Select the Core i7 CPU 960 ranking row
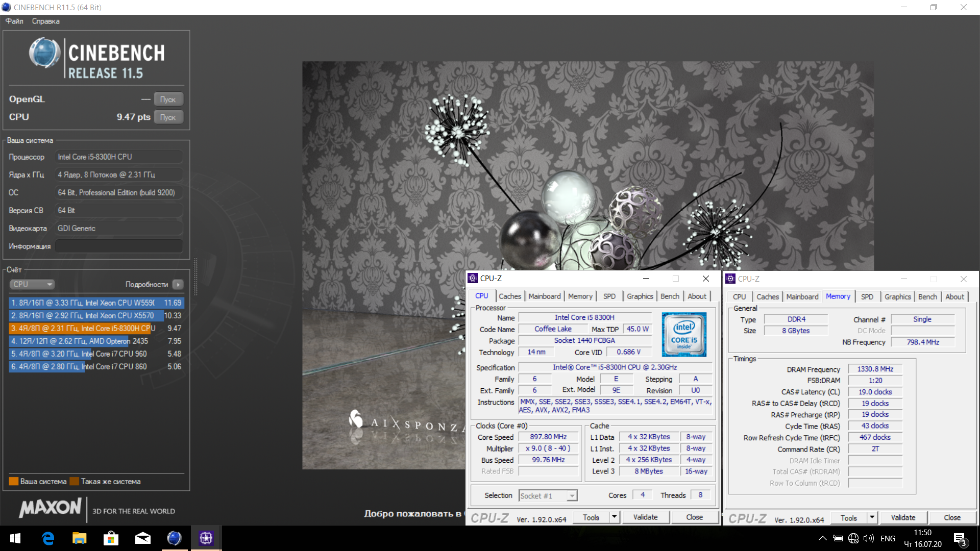Screen dimensions: 980x551 click(x=96, y=354)
